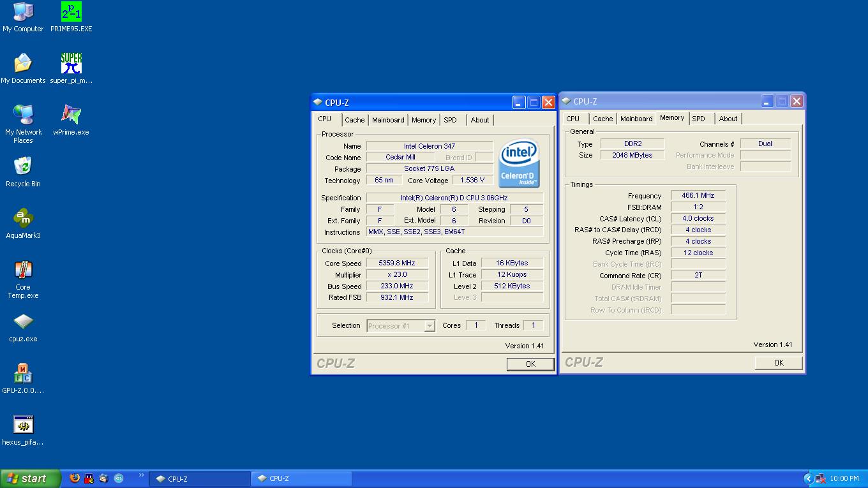The width and height of the screenshot is (868, 488).
Task: Click the FSB:DRAM value 1:2
Action: [698, 207]
